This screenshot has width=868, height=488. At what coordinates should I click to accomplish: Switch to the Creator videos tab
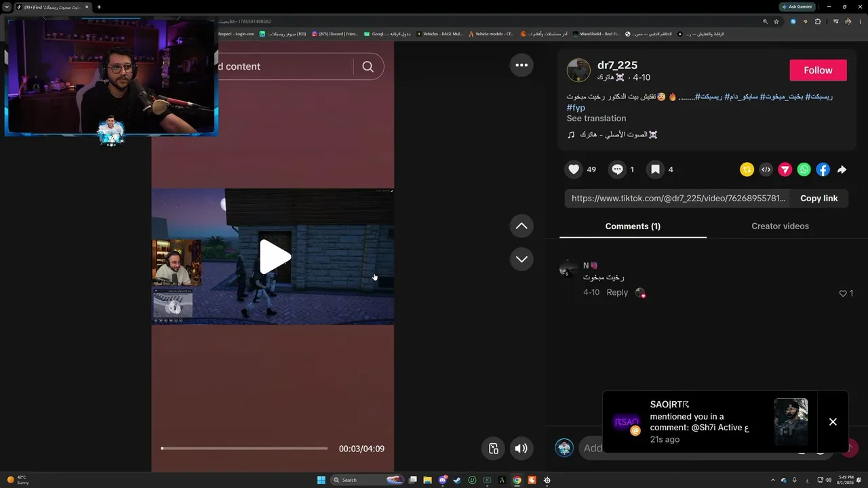point(780,226)
